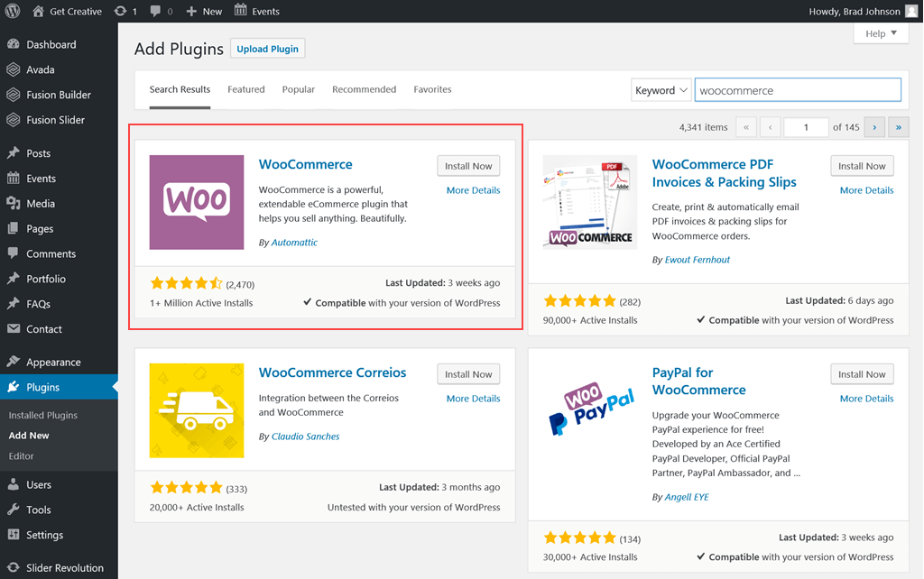Open WooCommerce PDF Invoices & Packing Slips title
Viewport: 924px width, 579px height.
click(x=725, y=173)
